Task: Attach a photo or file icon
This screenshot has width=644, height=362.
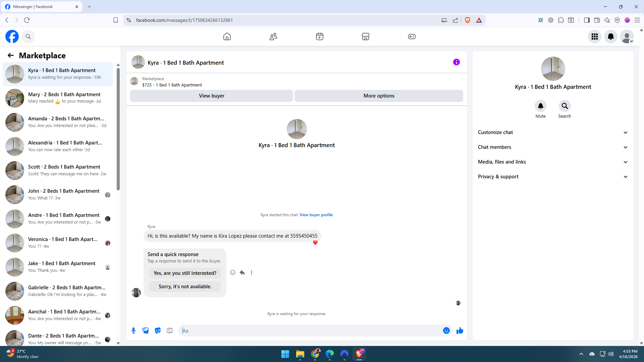Action: (146, 330)
